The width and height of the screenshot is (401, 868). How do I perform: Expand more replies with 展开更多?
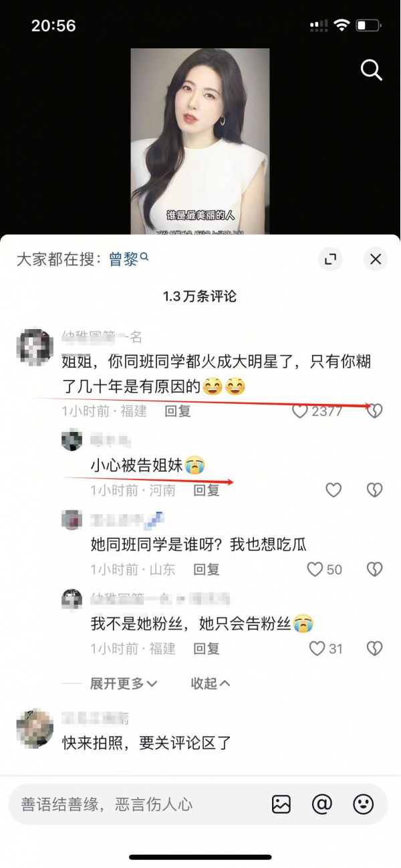coord(124,683)
